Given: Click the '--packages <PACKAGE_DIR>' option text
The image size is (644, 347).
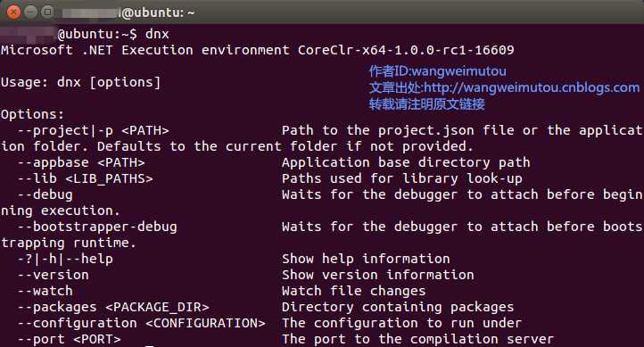Looking at the screenshot, I should pyautogui.click(x=113, y=307).
